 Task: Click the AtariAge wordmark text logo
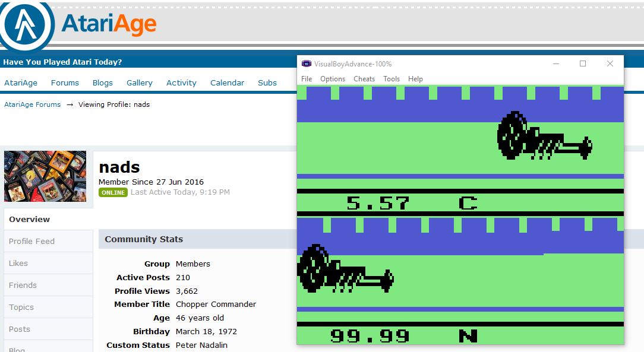(109, 24)
